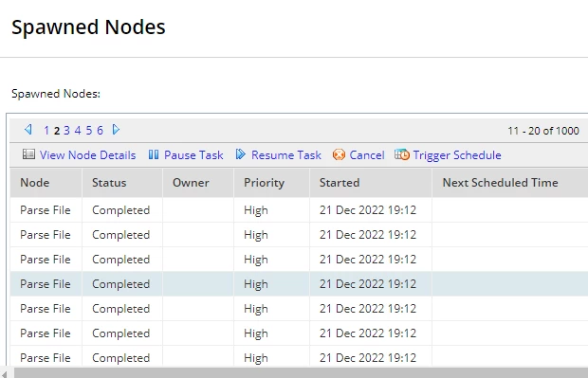This screenshot has width=588, height=378.
Task: Open page 4 of results
Action: 78,131
